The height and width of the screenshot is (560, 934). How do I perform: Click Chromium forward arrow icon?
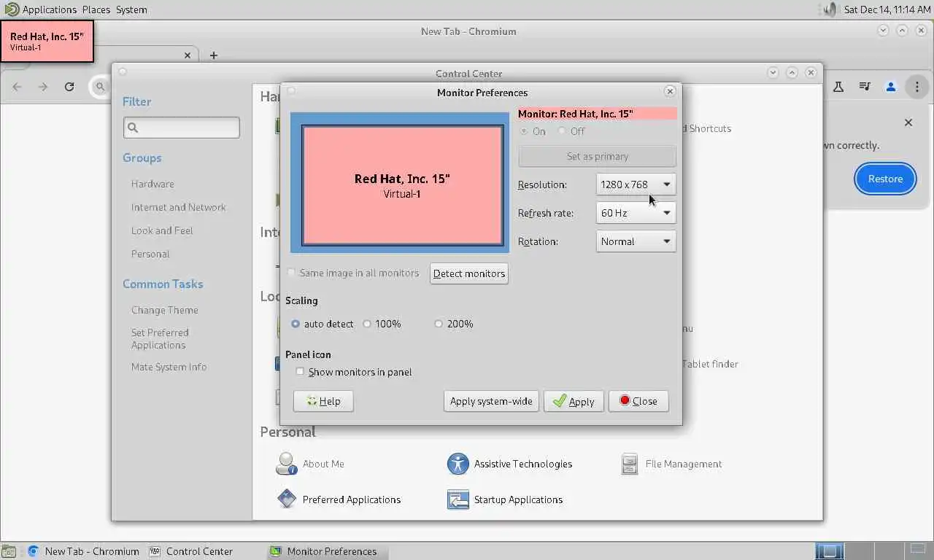pos(43,87)
